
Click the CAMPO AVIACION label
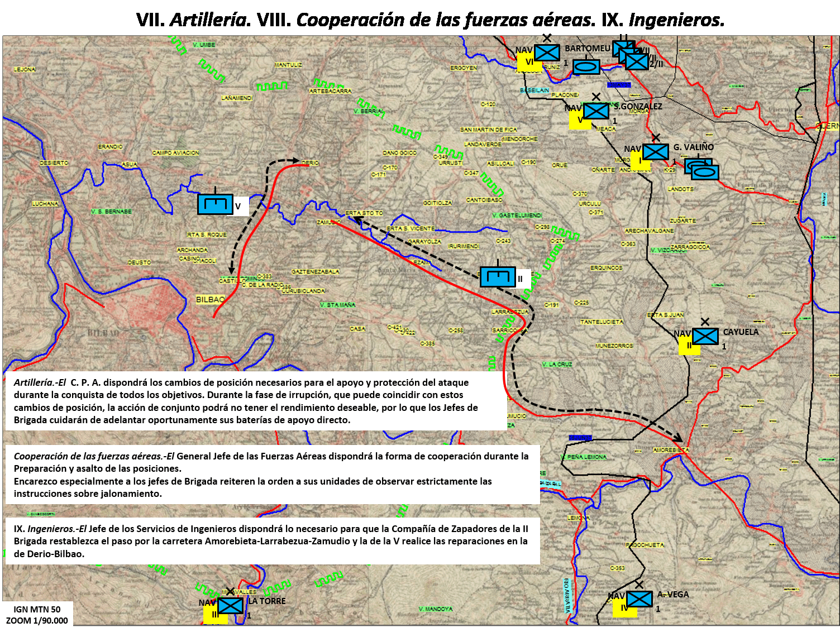click(175, 153)
